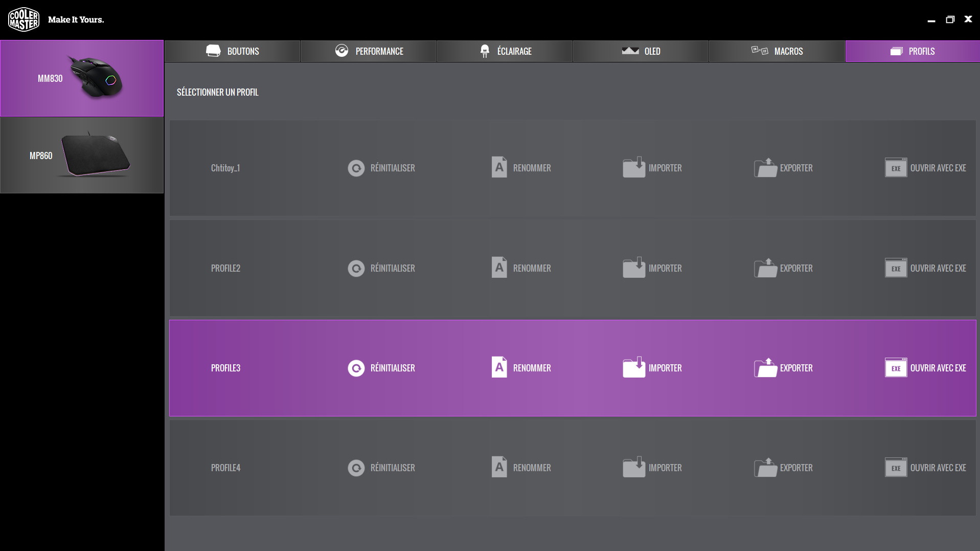The image size is (980, 551).
Task: Click the reset icon for Chtitoy_1 profile
Action: coord(356,168)
